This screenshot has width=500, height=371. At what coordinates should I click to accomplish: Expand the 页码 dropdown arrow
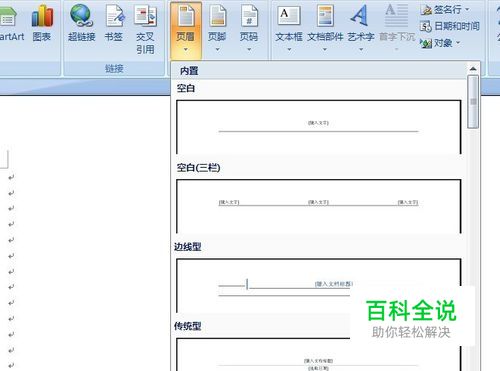249,50
